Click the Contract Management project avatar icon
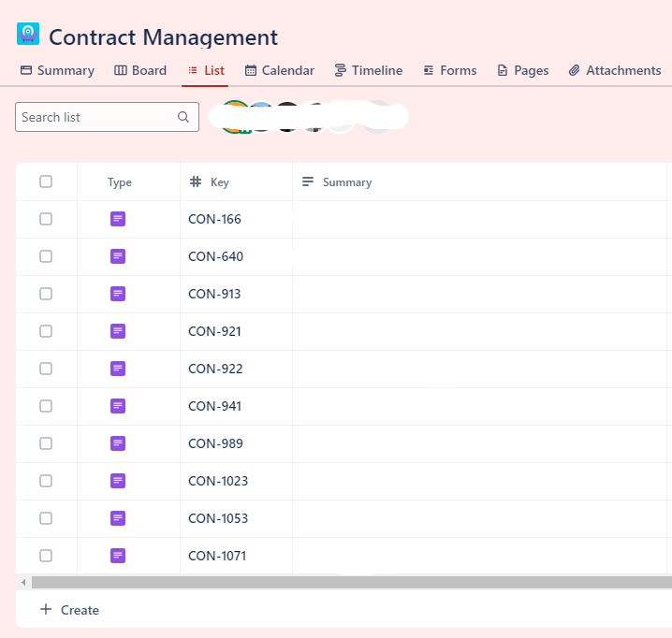This screenshot has height=638, width=672. [x=28, y=34]
